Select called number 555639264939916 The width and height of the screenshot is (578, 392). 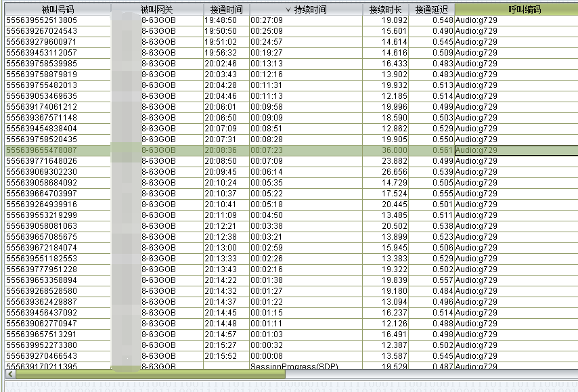click(42, 204)
